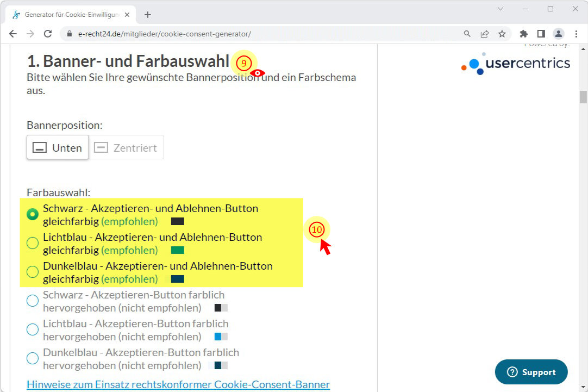Expand the tab search chevron in title bar

tap(501, 9)
